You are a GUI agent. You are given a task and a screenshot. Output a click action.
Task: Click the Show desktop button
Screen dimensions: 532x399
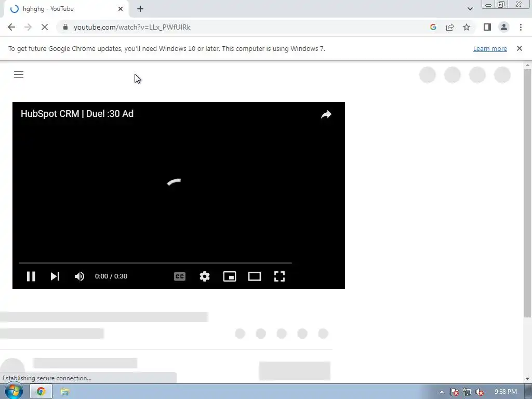528,392
